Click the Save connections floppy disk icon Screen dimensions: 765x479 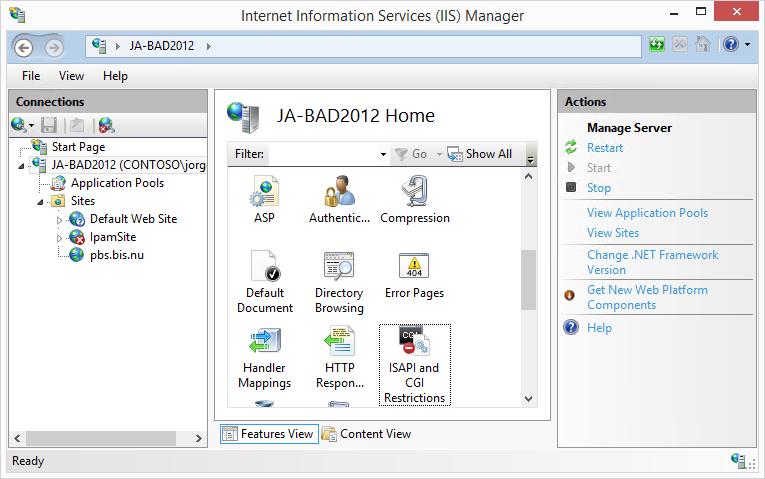click(49, 125)
